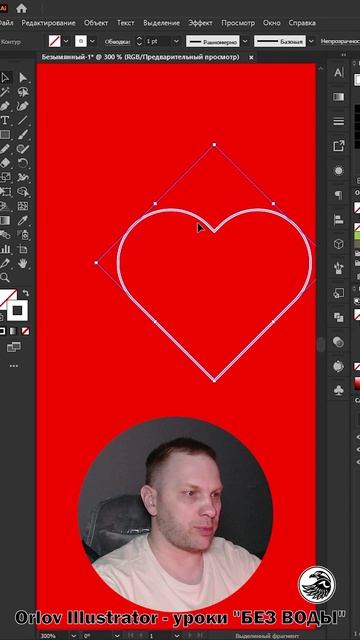The height and width of the screenshot is (640, 360).
Task: Open the Gradient panel icon
Action: click(338, 97)
